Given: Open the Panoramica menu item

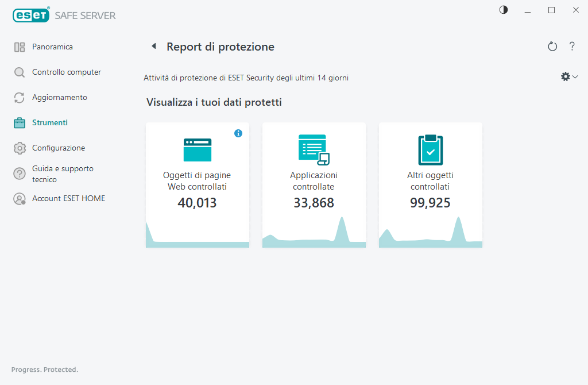Looking at the screenshot, I should pyautogui.click(x=52, y=47).
